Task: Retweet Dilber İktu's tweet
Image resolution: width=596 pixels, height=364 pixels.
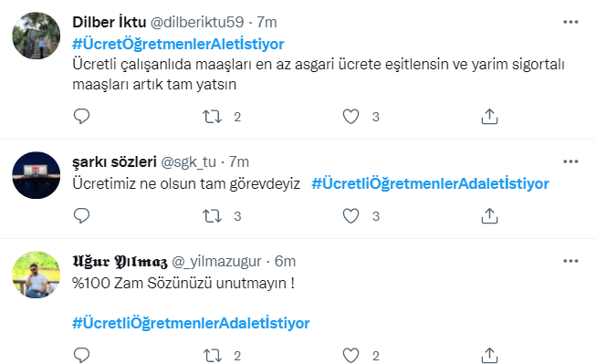Action: pyautogui.click(x=212, y=117)
